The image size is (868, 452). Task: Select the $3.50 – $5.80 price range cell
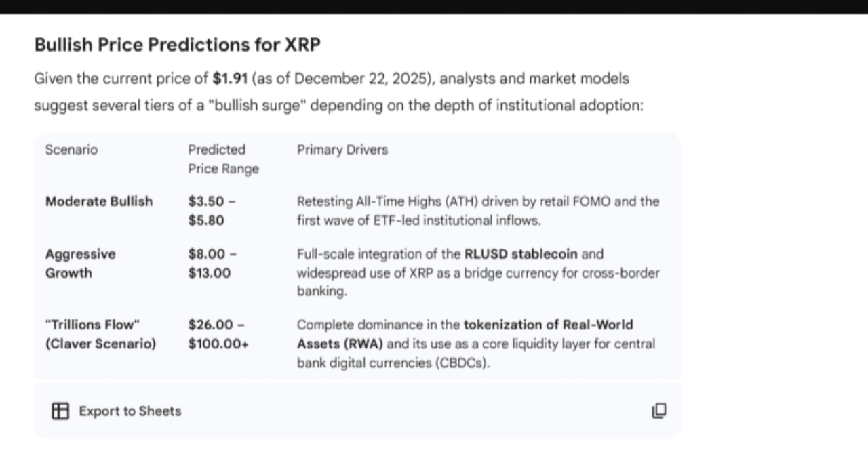[x=212, y=211]
